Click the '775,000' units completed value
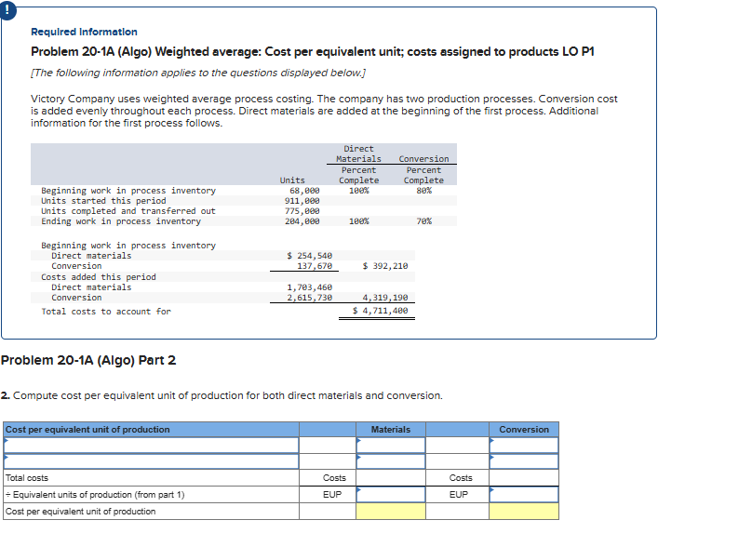 click(x=302, y=211)
